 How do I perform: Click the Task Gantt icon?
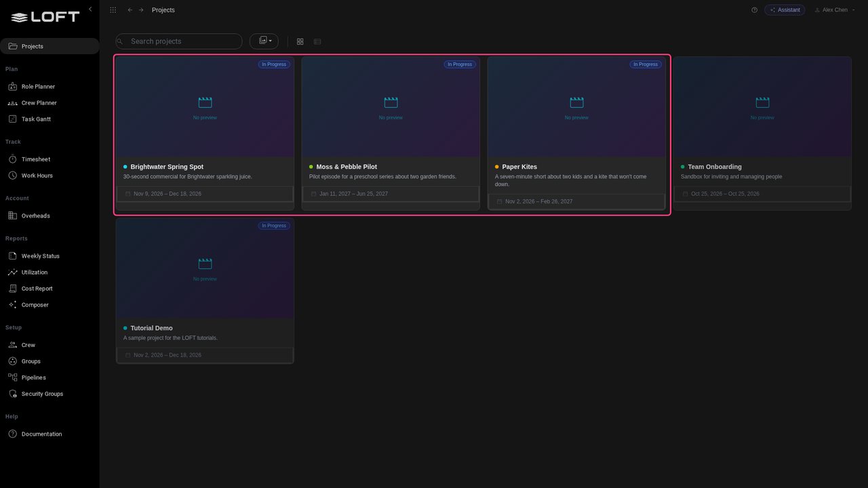tap(12, 119)
